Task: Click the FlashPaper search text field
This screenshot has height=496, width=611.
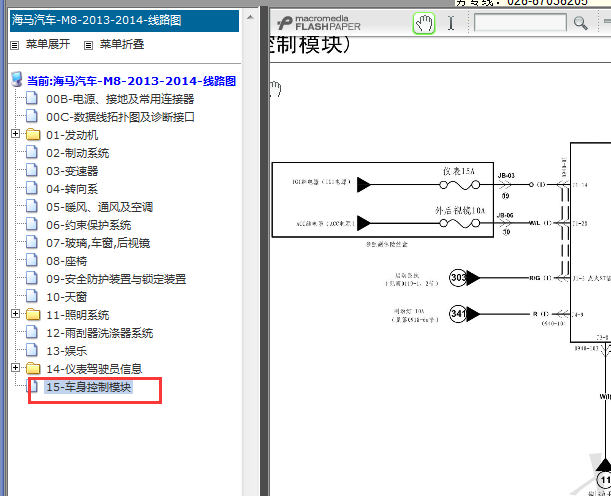Action: 520,23
